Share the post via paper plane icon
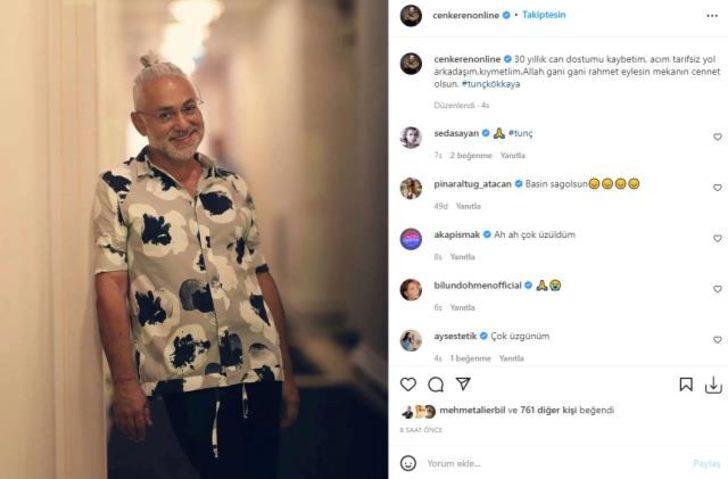Image resolution: width=728 pixels, height=479 pixels. (463, 383)
